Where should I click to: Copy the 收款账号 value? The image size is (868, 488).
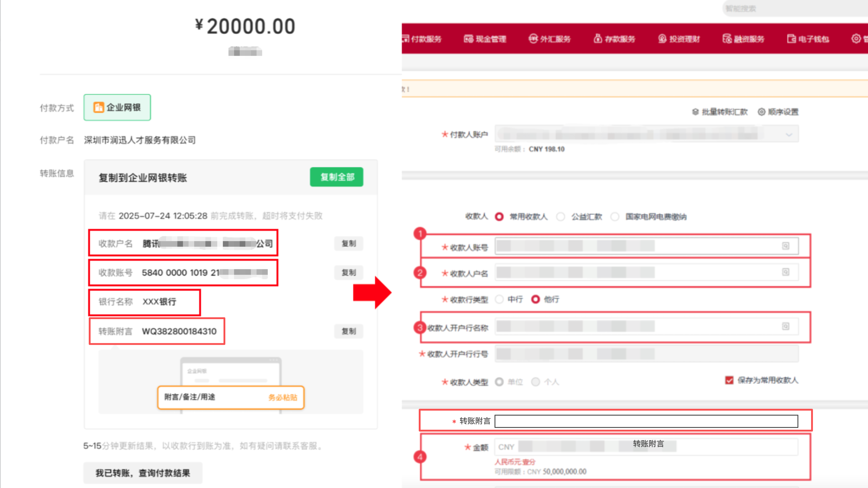point(348,272)
